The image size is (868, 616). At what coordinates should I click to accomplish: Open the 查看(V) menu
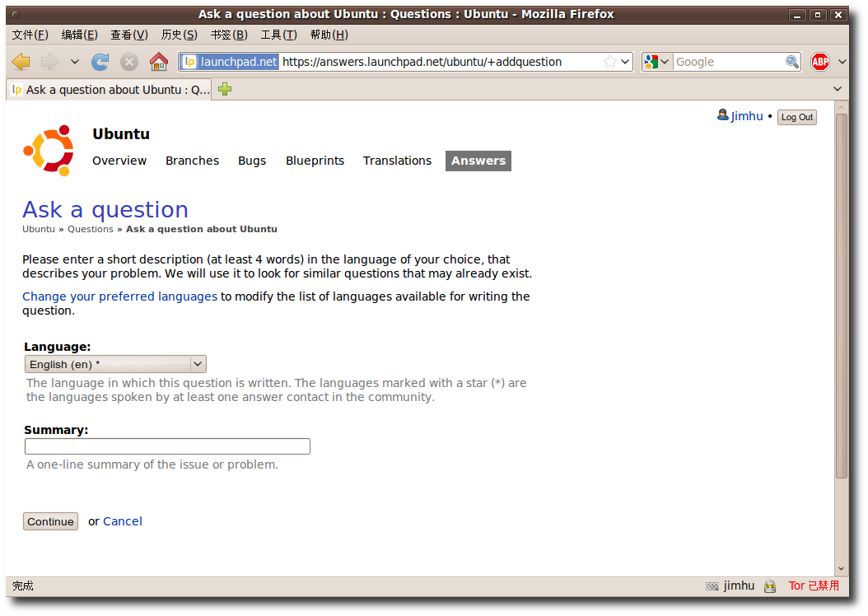coord(129,35)
